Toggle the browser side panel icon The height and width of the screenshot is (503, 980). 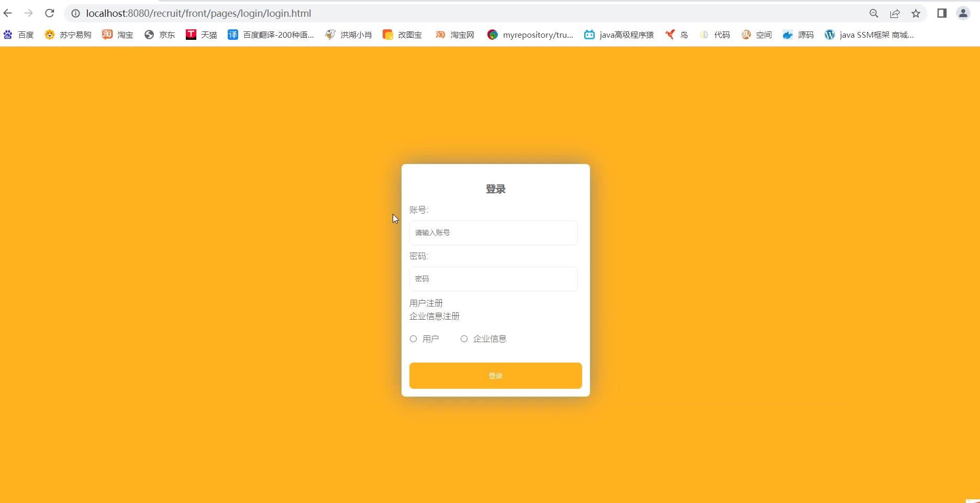click(942, 13)
